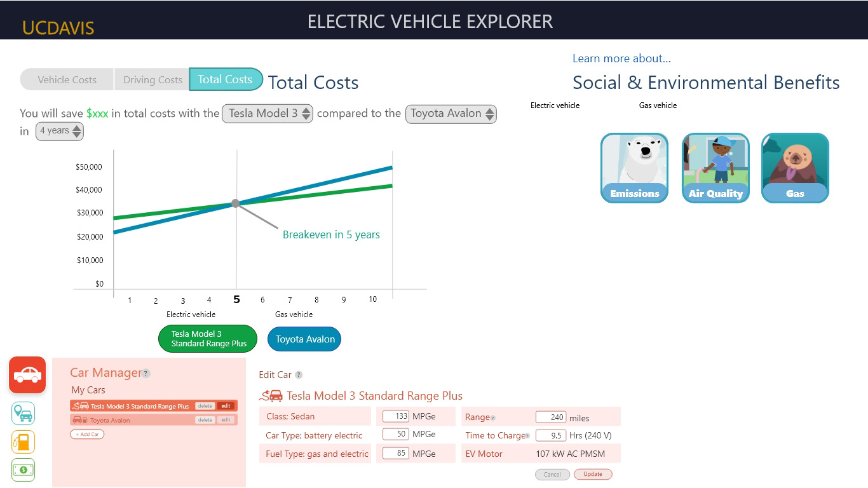
Task: Click the 107 kW AC PMSM value
Action: [x=571, y=454]
